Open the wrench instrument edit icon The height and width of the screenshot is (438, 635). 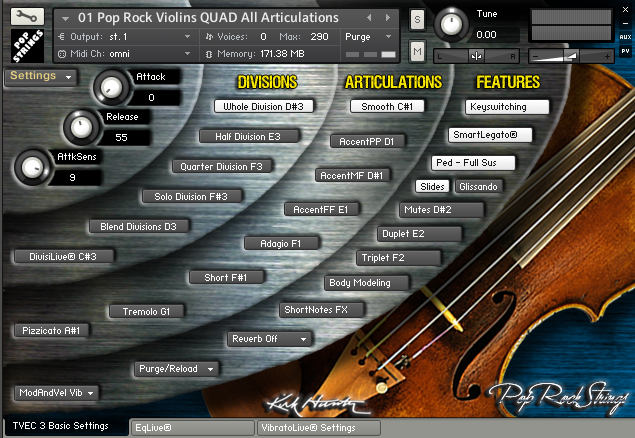tap(27, 17)
